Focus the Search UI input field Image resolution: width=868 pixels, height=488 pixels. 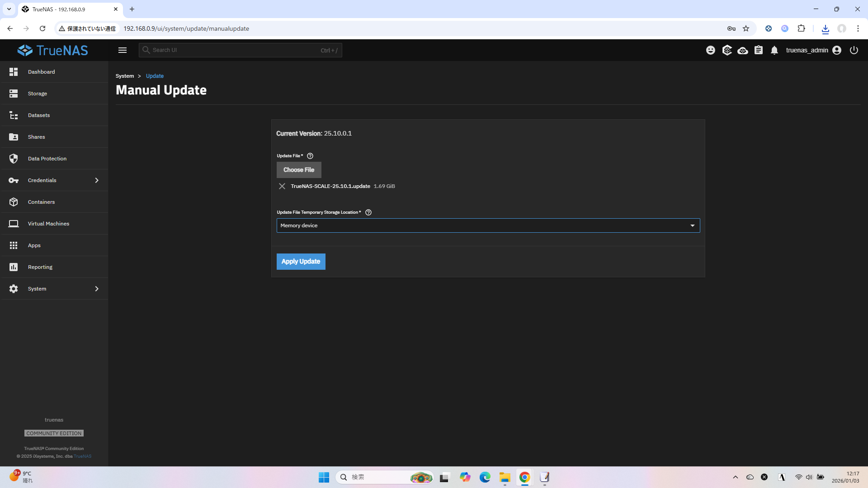[x=235, y=50]
